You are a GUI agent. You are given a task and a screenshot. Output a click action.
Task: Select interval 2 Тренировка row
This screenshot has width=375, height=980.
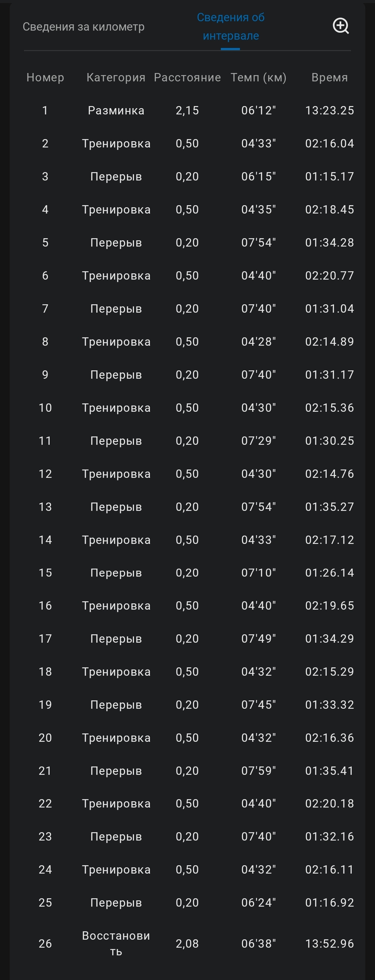pyautogui.click(x=187, y=143)
